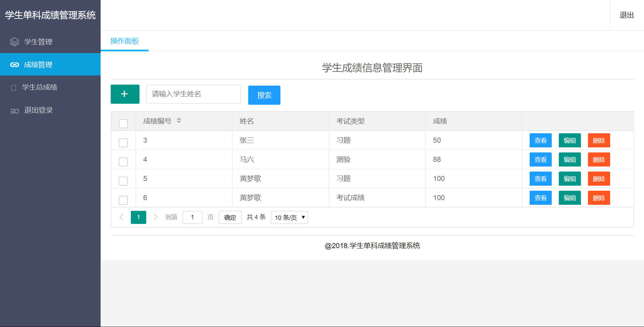Go to next page with right chevron
The image size is (644, 327).
[x=156, y=217]
